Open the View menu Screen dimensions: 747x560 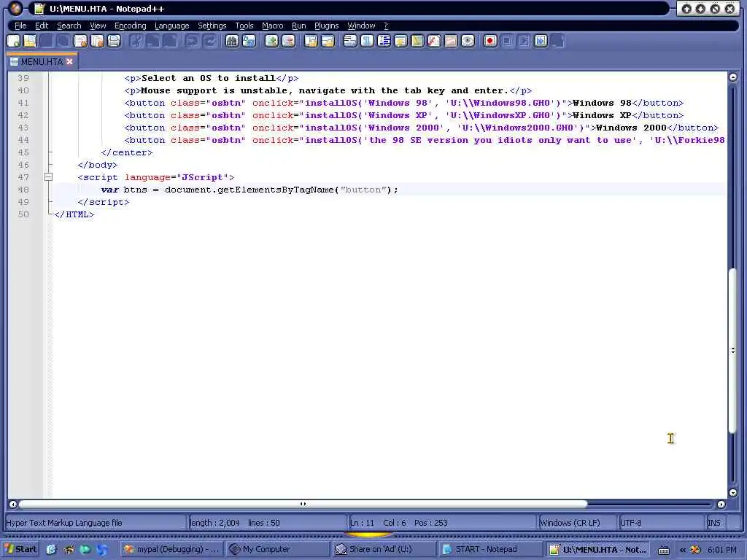click(x=98, y=26)
